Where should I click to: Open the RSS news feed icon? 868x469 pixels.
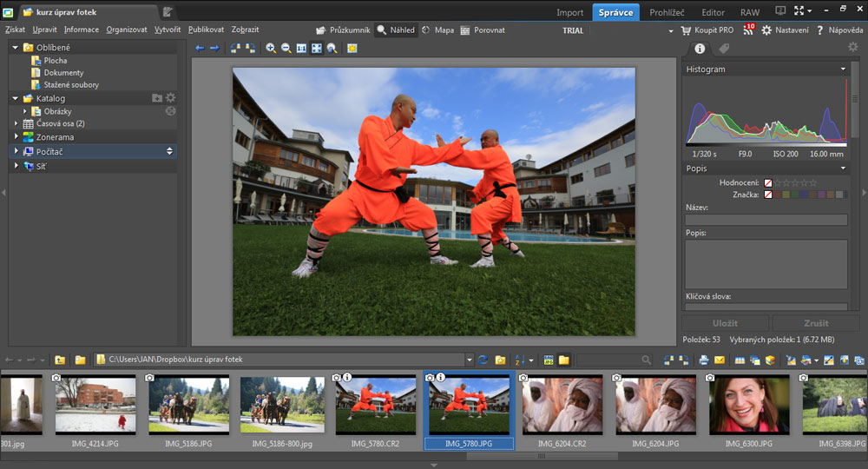(x=748, y=30)
